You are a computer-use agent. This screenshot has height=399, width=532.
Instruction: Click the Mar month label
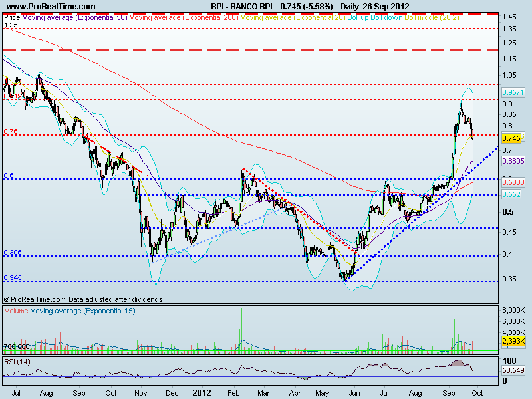[263, 393]
